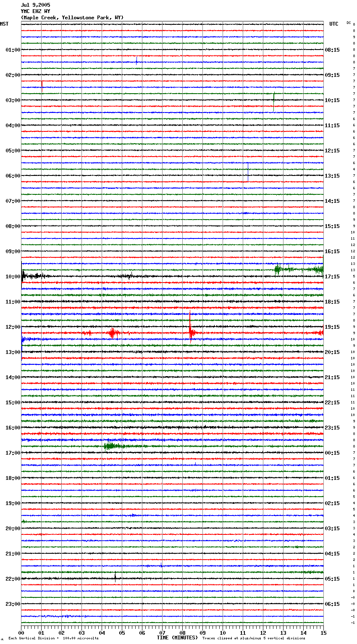Select the station code "YMC EHZ WY"

tap(35, 11)
